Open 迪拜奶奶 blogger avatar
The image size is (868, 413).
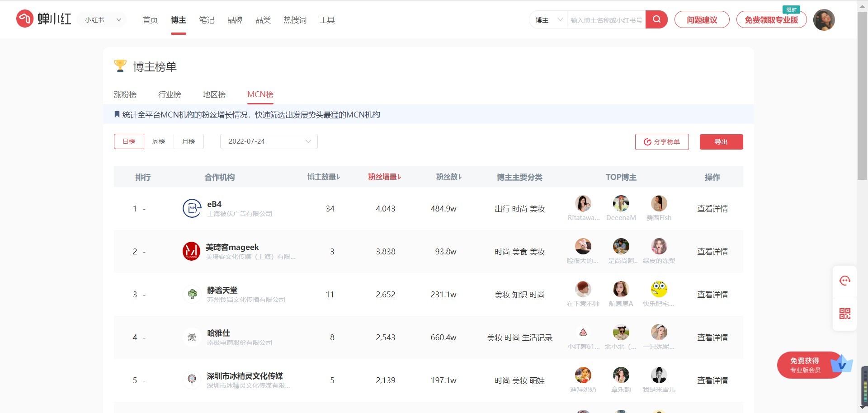tap(583, 375)
